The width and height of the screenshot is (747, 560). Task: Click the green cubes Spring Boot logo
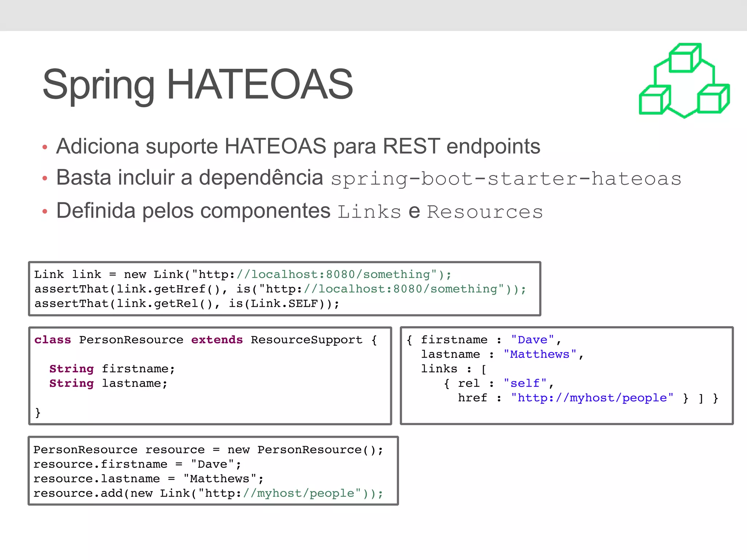tap(684, 81)
